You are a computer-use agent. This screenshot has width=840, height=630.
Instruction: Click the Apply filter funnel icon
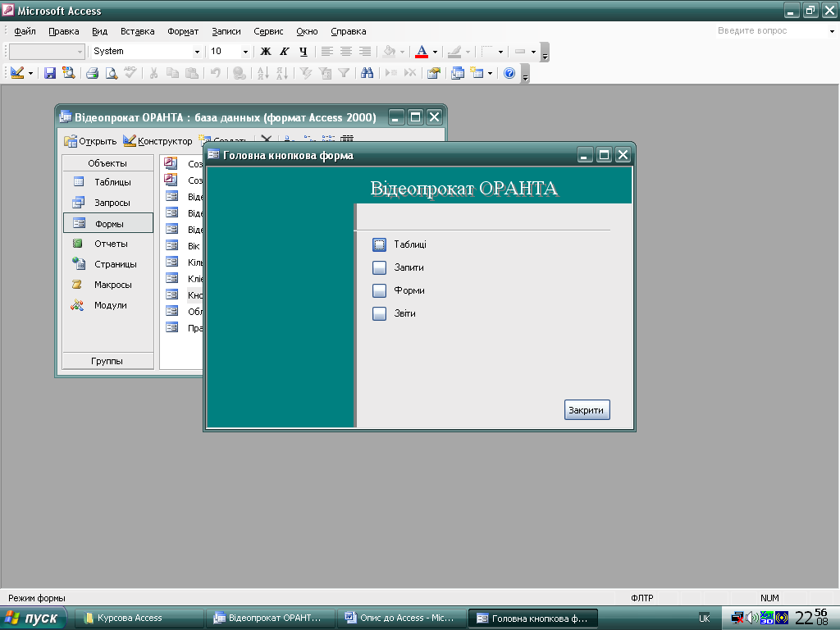(344, 73)
